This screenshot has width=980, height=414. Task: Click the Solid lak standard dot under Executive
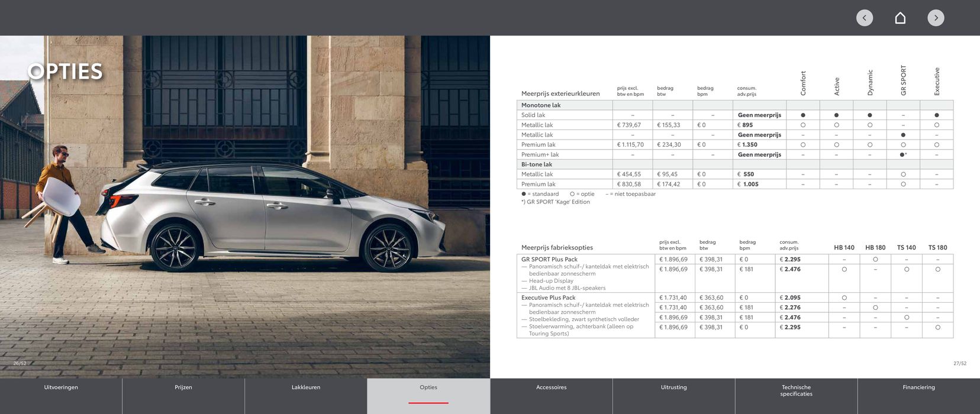(936, 115)
